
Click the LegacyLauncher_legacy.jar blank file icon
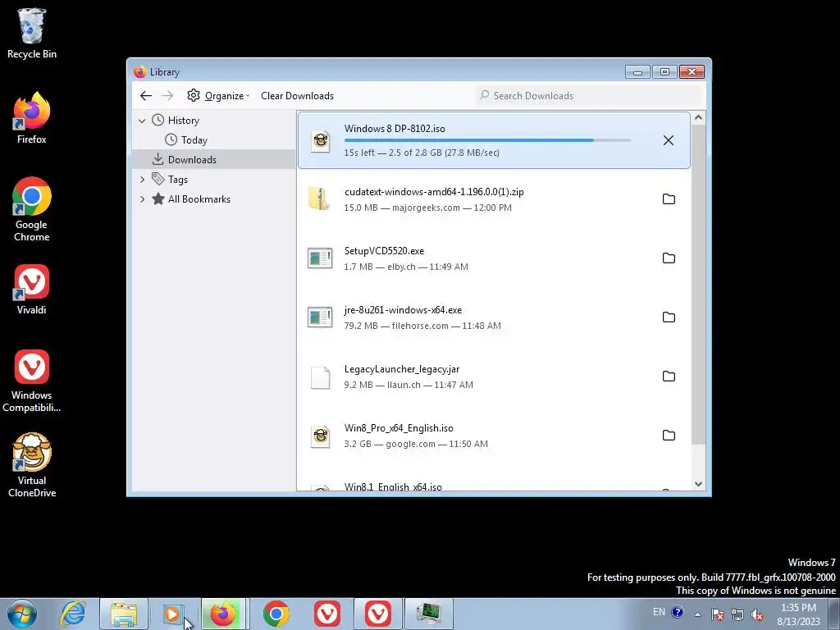321,377
